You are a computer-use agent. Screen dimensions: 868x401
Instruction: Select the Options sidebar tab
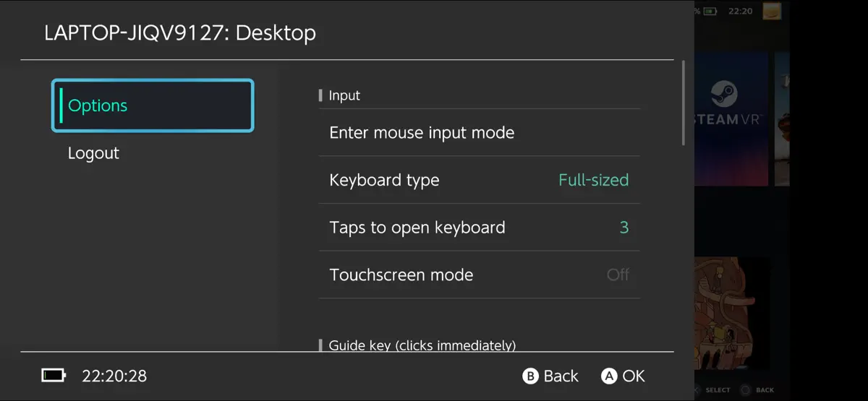coord(153,105)
